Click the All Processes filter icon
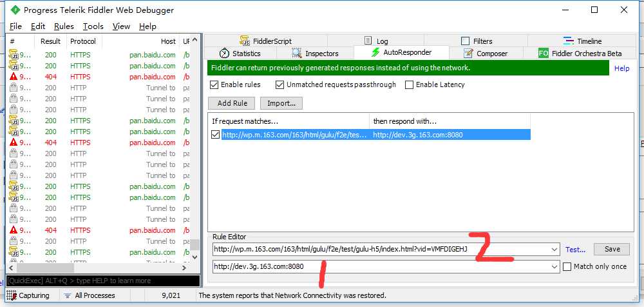 pyautogui.click(x=68, y=295)
